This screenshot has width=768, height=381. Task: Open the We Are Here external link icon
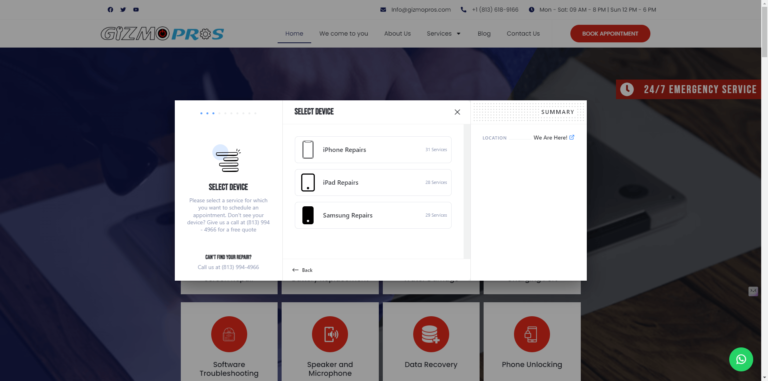572,138
